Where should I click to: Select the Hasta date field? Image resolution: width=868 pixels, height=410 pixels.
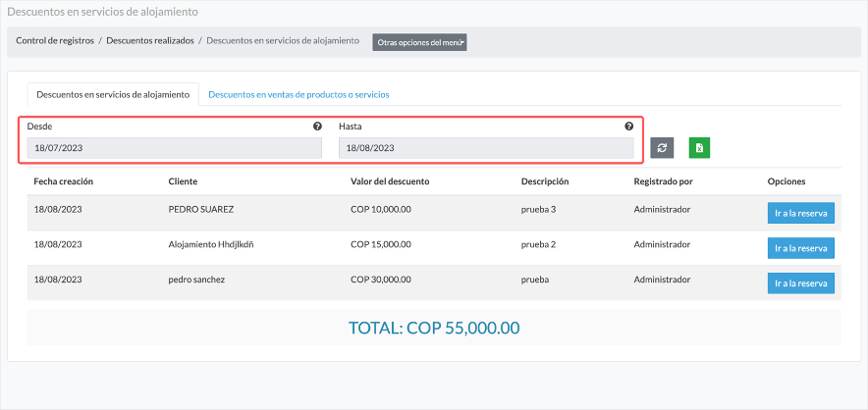coord(486,148)
